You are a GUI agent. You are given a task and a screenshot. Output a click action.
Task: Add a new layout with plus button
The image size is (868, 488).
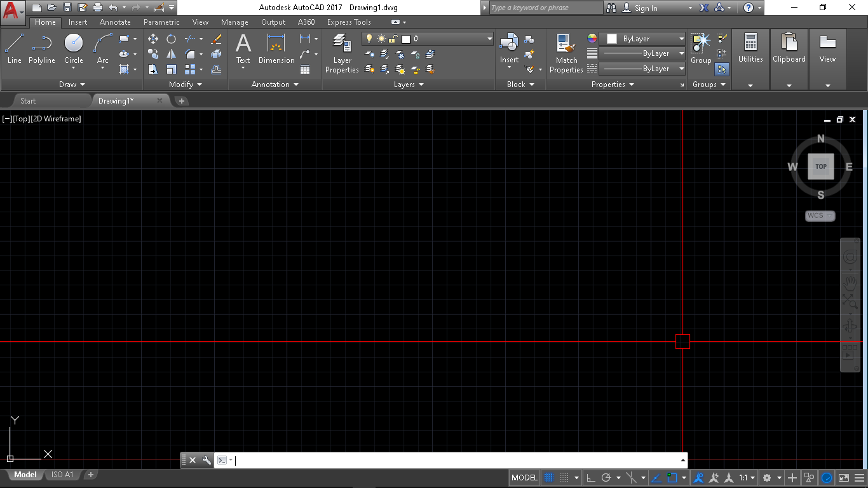click(91, 475)
